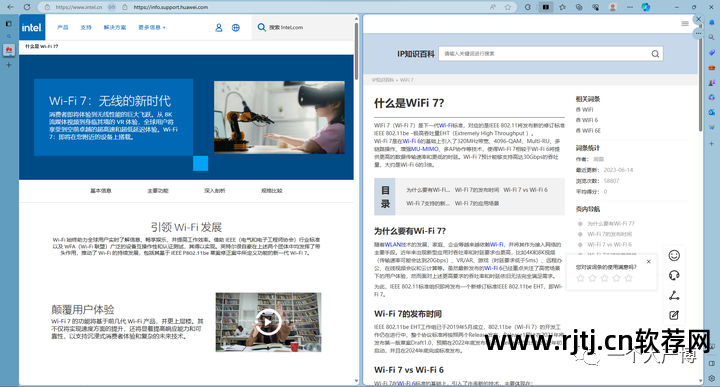The width and height of the screenshot is (720, 387).
Task: Click the share node icon
Action: pyautogui.click(x=674, y=295)
